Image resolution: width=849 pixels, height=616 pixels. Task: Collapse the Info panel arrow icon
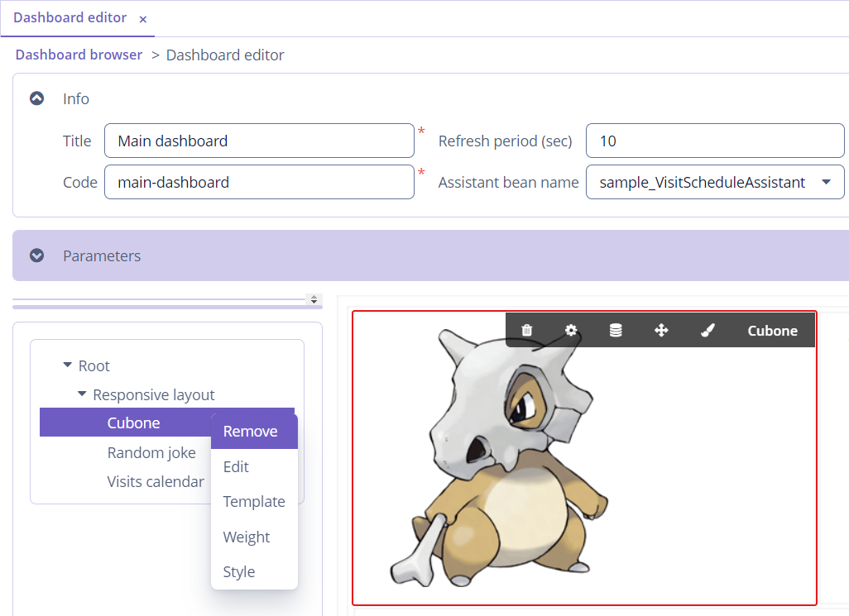(x=36, y=98)
